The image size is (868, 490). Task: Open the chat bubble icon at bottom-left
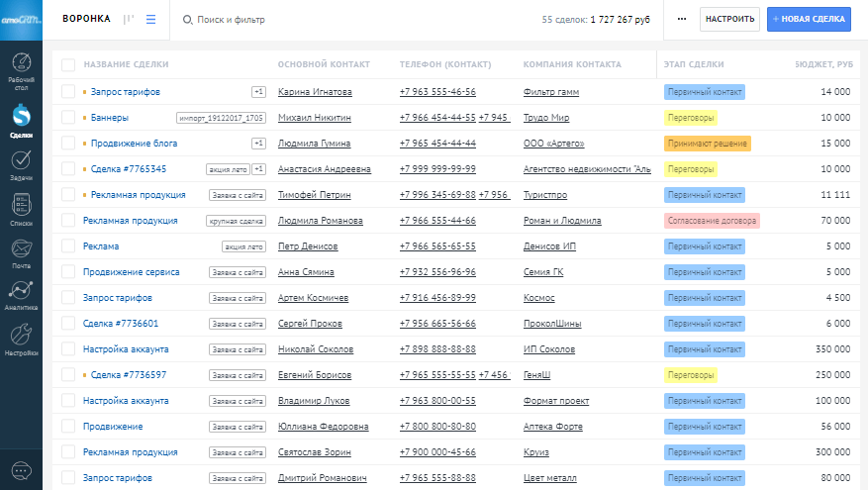coord(21,469)
